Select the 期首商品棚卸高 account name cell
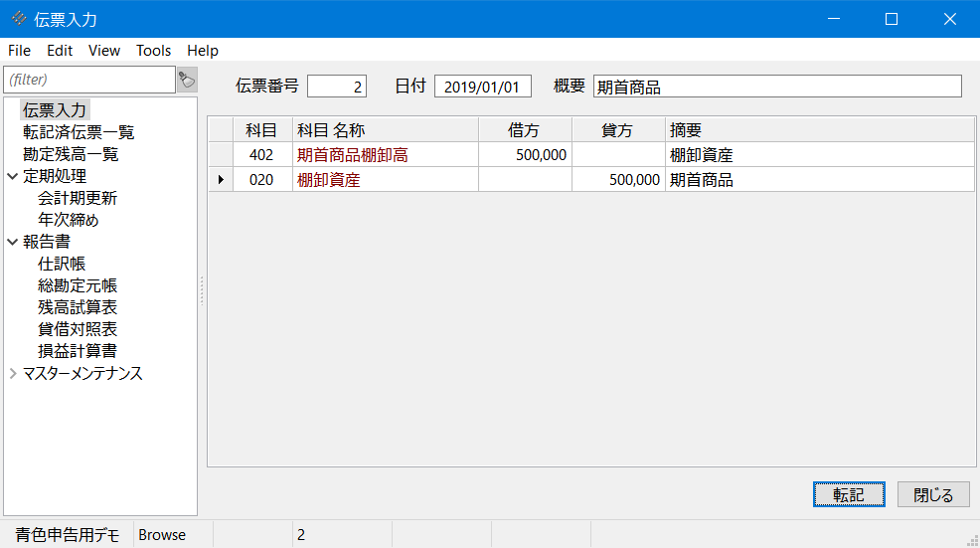This screenshot has height=548, width=980. click(386, 155)
